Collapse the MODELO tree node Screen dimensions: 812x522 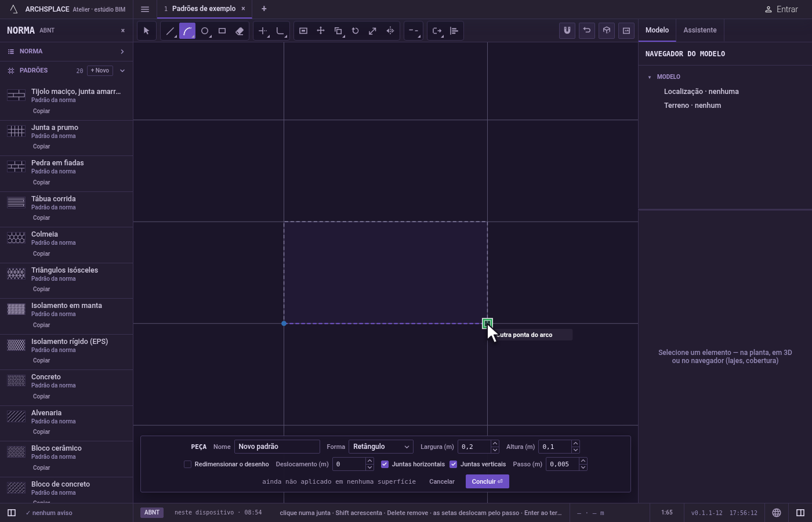pos(650,77)
